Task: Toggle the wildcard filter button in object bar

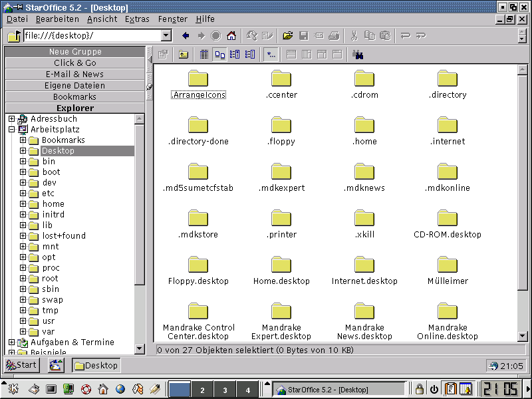Action: tap(271, 55)
